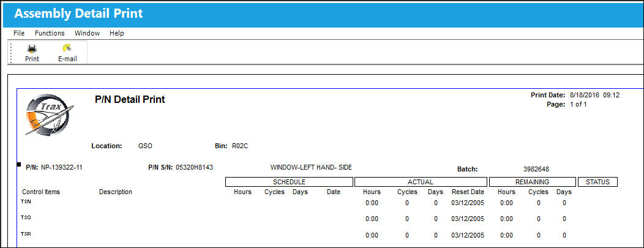The image size is (644, 248).
Task: Click the Batch: label
Action: click(x=468, y=169)
